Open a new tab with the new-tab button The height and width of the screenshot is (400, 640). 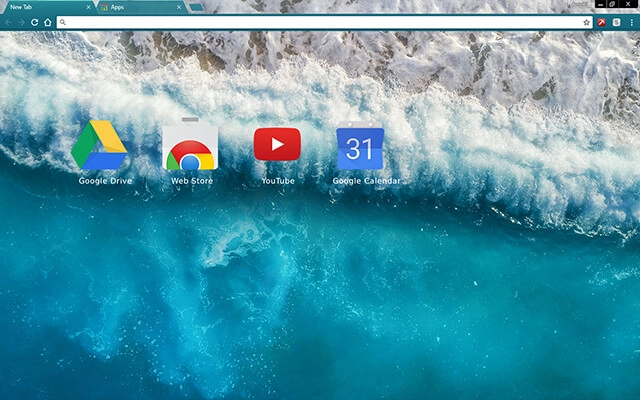coord(197,7)
